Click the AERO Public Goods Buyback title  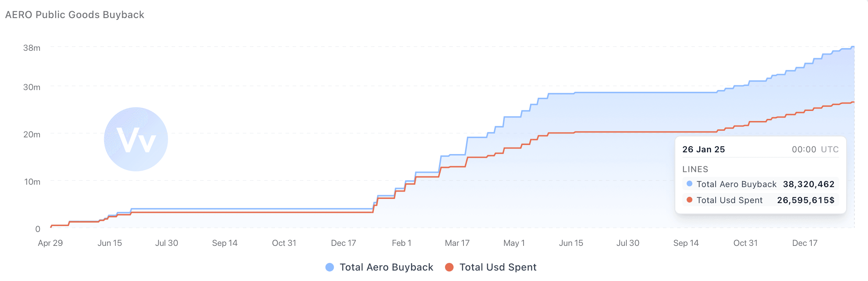click(x=75, y=15)
